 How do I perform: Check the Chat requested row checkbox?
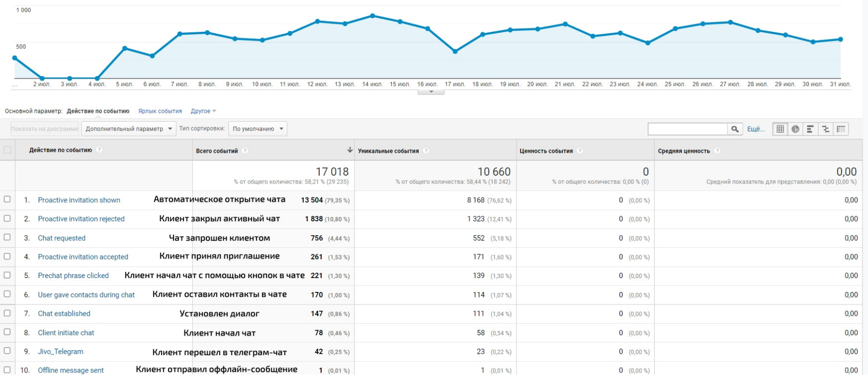[7, 238]
